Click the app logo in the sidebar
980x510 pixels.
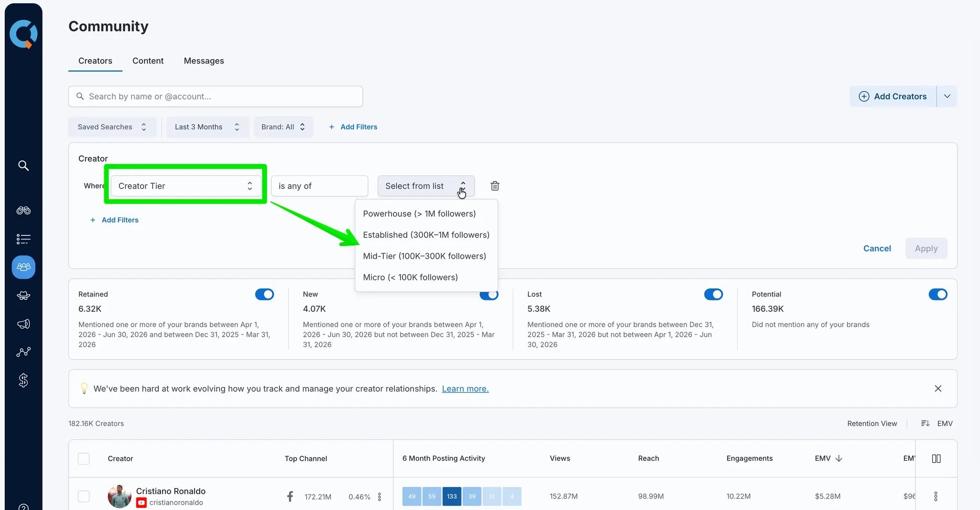tap(23, 33)
